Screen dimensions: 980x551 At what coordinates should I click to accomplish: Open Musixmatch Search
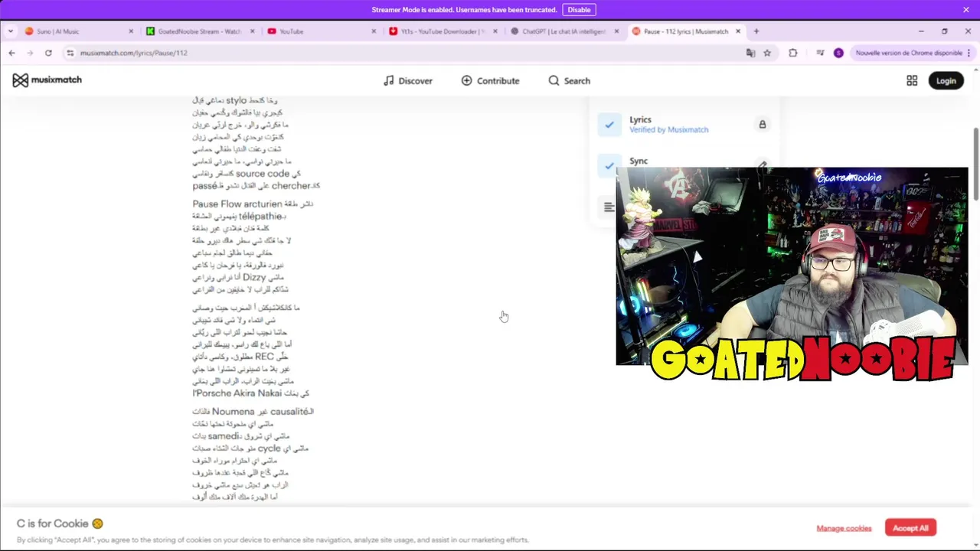pos(569,80)
